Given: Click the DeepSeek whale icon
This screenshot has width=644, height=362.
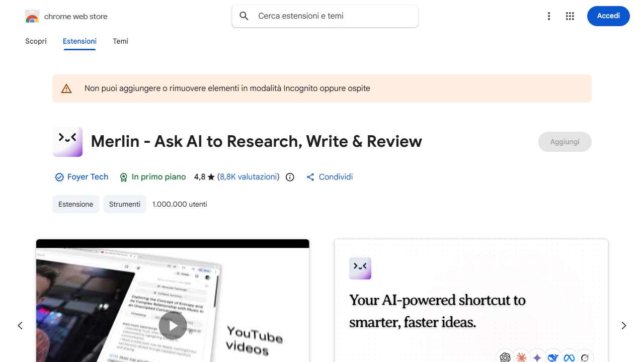Looking at the screenshot, I should (x=553, y=357).
